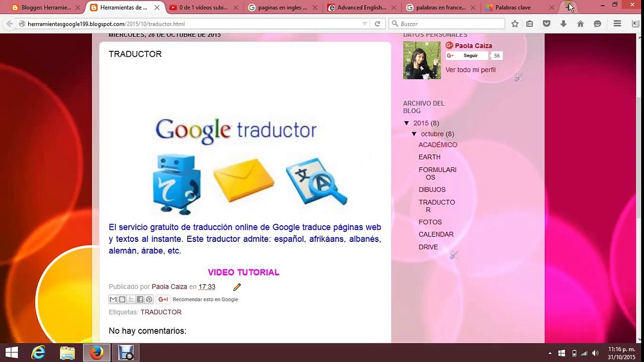Collapse the octubre archive month
The width and height of the screenshot is (644, 362).
414,134
